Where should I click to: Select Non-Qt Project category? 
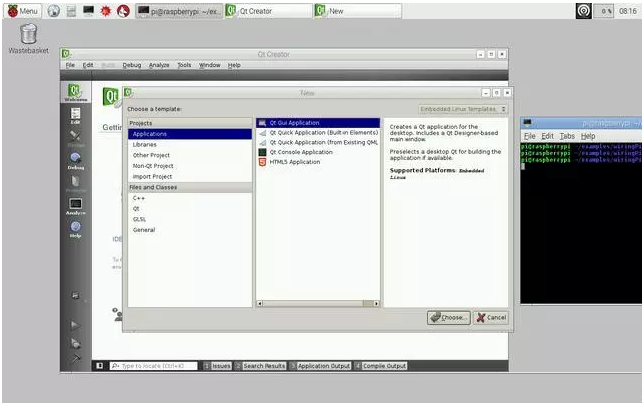(x=152, y=166)
